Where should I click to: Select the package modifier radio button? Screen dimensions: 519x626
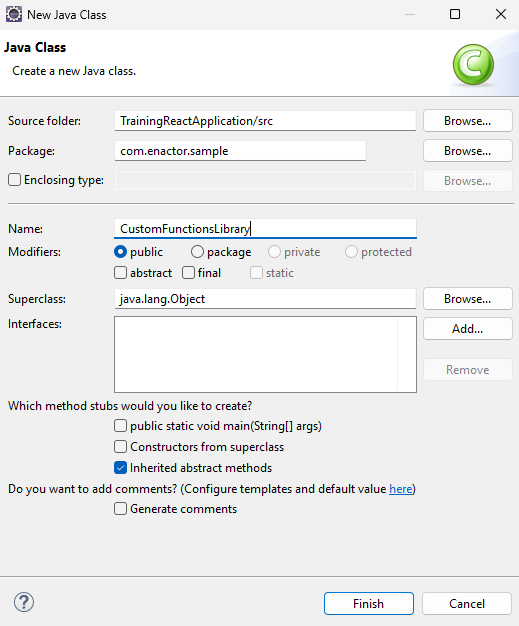tap(197, 252)
